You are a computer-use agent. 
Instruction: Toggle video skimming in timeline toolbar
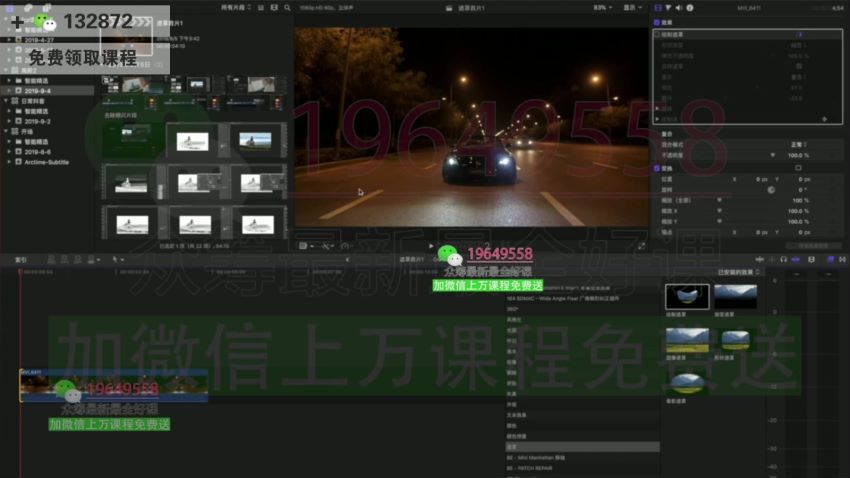[x=759, y=260]
